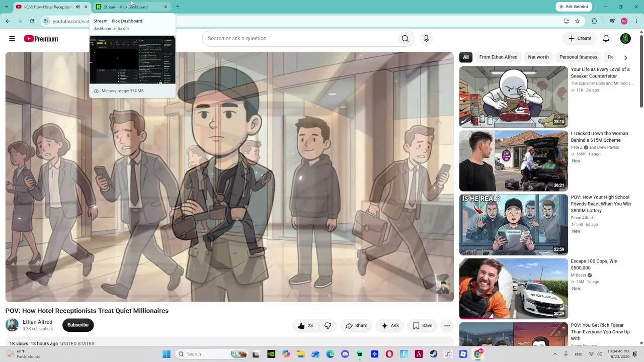Save the video to a playlist
644x362 pixels.
pyautogui.click(x=423, y=326)
